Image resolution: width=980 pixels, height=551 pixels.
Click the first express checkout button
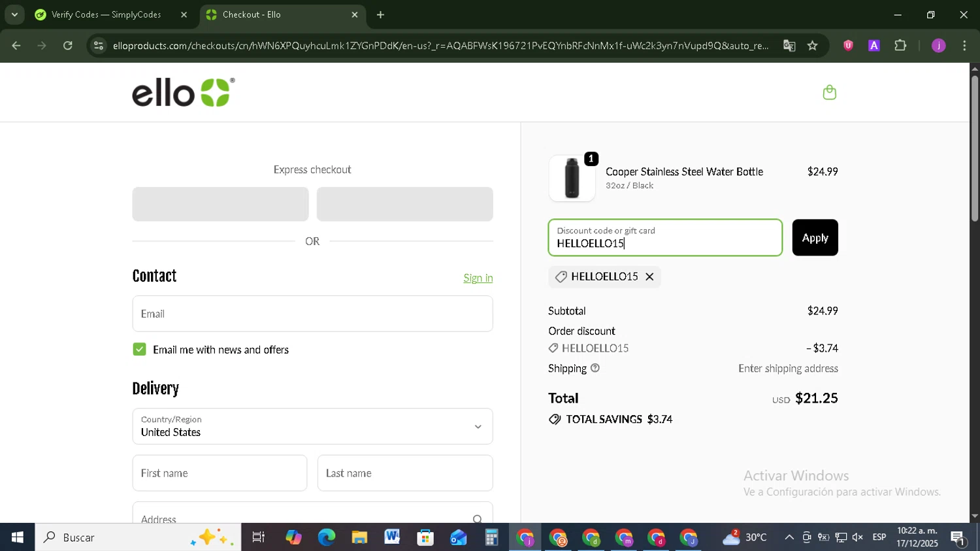(220, 204)
